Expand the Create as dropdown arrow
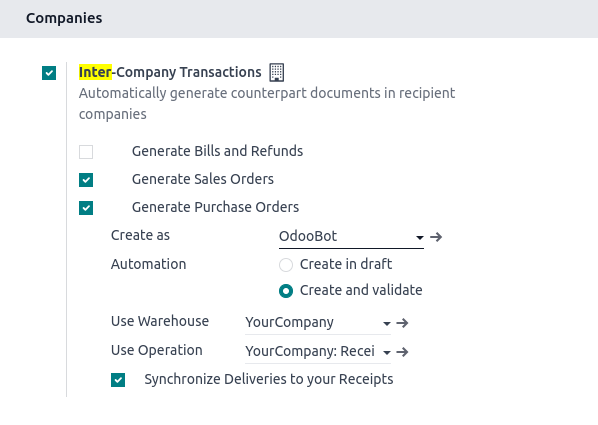This screenshot has height=425, width=598. pyautogui.click(x=420, y=238)
